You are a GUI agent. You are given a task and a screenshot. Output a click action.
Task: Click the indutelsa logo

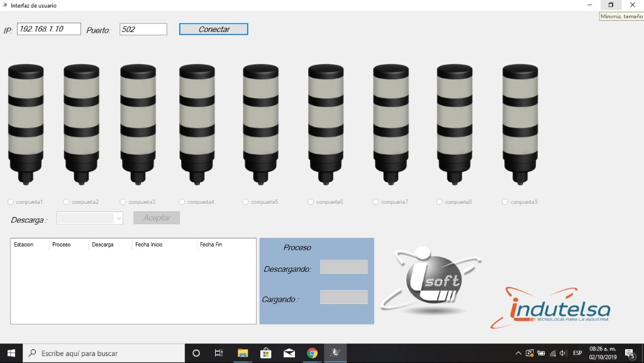[x=551, y=308]
